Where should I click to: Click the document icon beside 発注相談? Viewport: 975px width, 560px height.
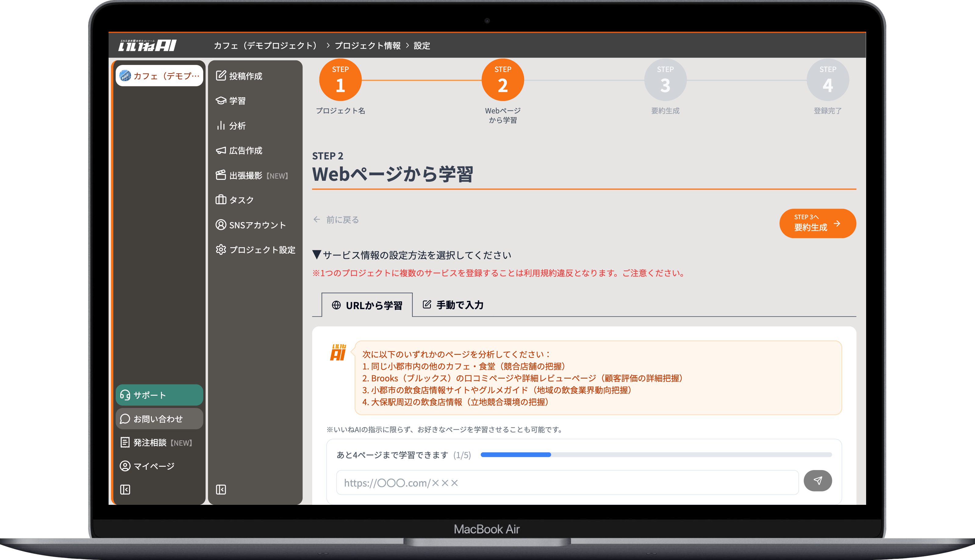coord(125,442)
